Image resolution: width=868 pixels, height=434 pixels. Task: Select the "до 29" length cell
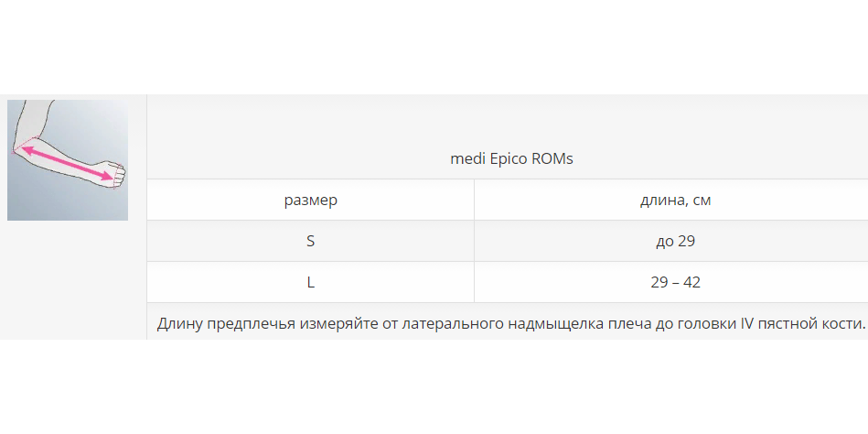pos(675,241)
